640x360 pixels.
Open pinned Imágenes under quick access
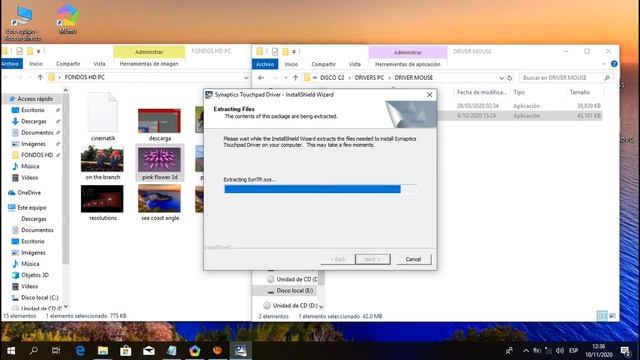click(x=33, y=144)
